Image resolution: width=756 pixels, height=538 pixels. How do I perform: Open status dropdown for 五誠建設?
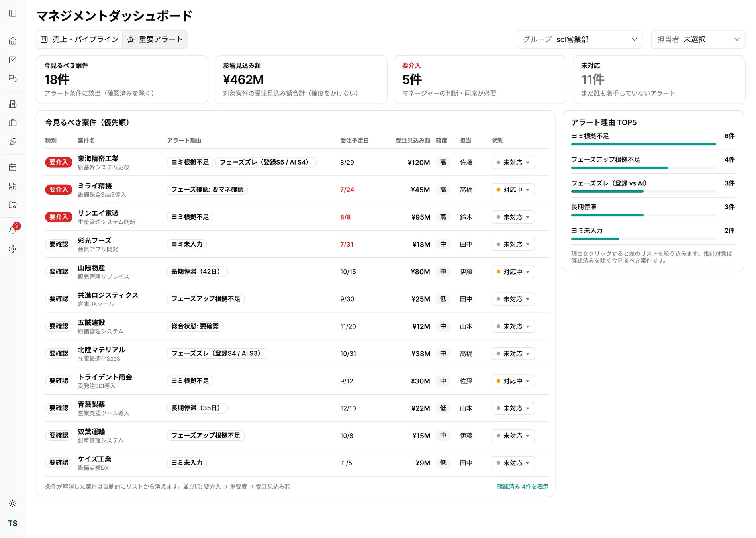point(513,326)
